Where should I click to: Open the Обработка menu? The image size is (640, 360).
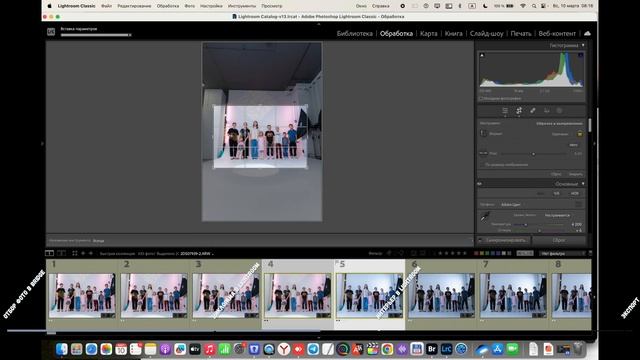point(168,6)
